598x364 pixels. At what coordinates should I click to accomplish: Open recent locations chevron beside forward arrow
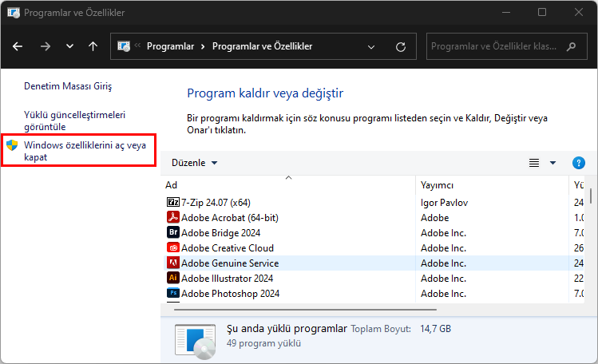pyautogui.click(x=69, y=46)
